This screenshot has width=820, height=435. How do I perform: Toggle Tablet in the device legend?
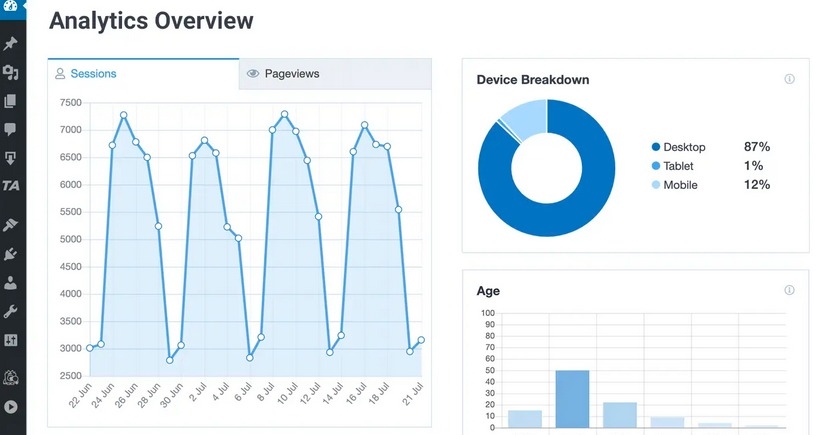coord(678,166)
